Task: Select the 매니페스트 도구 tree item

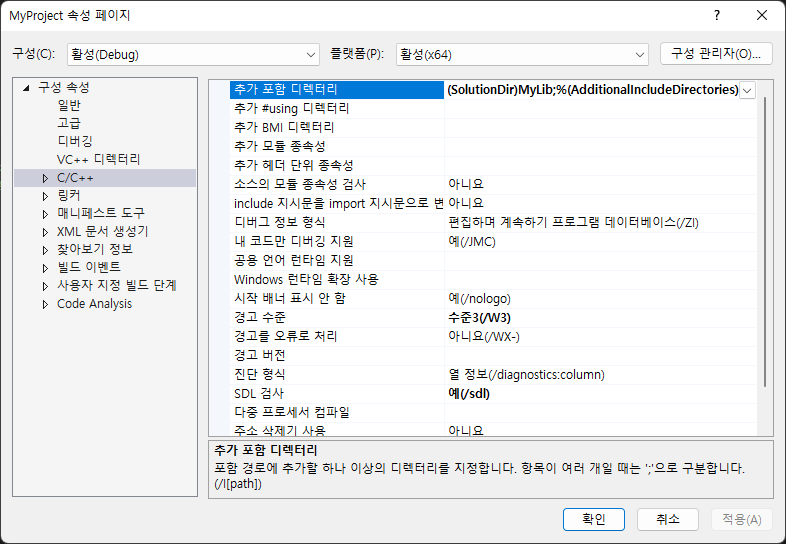Action: [101, 213]
